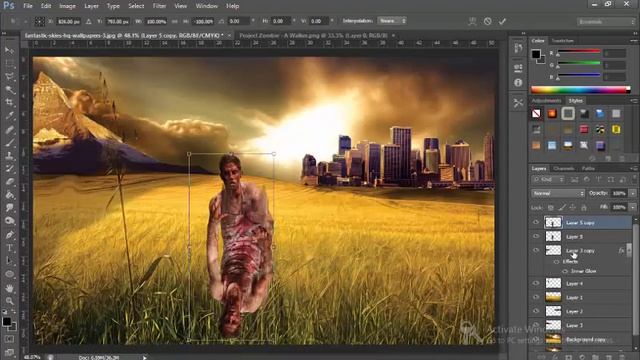Select the Background copy layer
Viewport: 640px width, 360px height.
point(587,339)
